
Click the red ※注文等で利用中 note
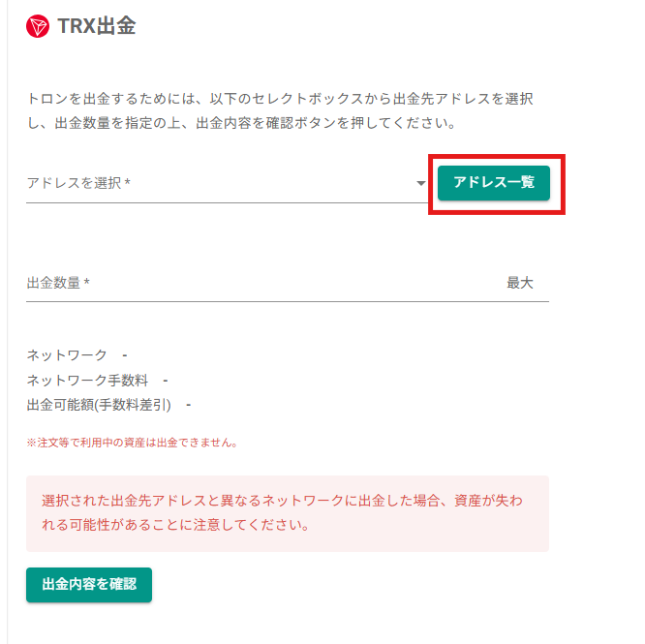pos(132,443)
